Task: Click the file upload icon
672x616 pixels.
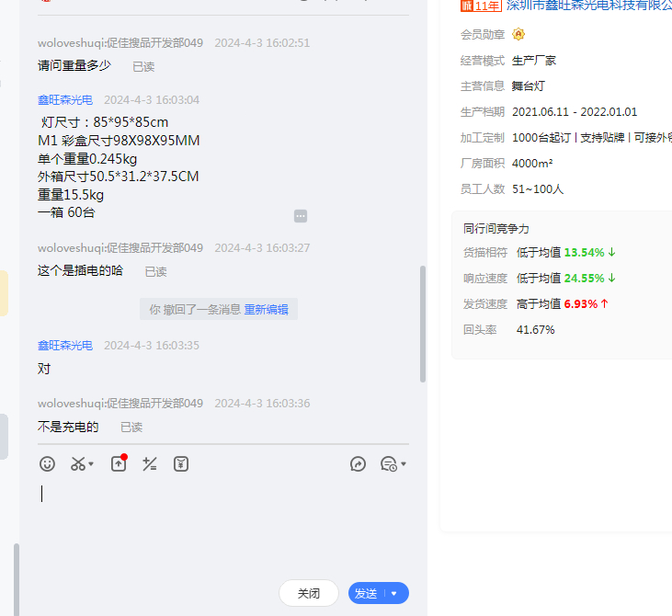Action: coord(119,464)
